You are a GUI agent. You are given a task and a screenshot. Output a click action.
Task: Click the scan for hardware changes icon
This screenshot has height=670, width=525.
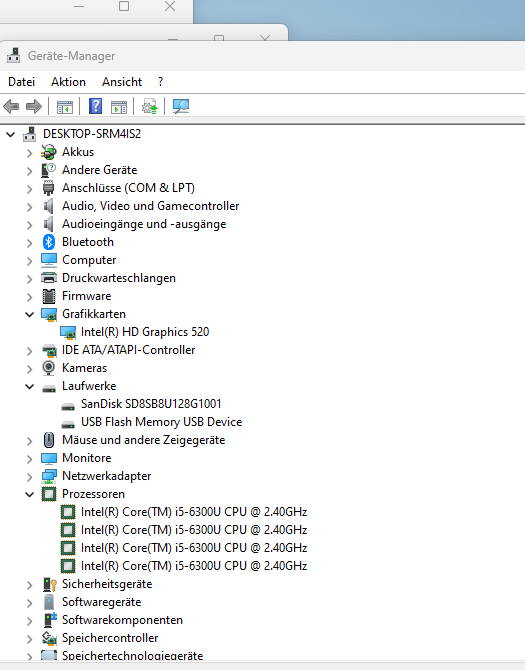pos(181,106)
